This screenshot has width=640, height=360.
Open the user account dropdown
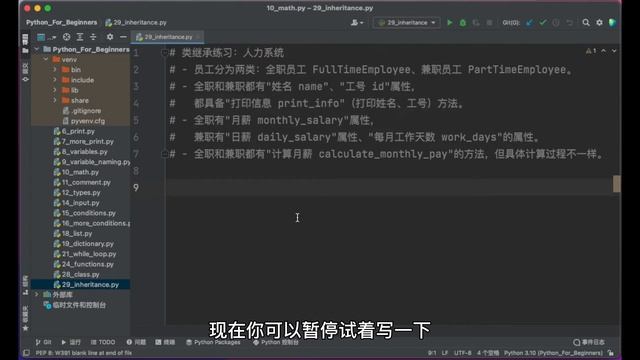357,22
